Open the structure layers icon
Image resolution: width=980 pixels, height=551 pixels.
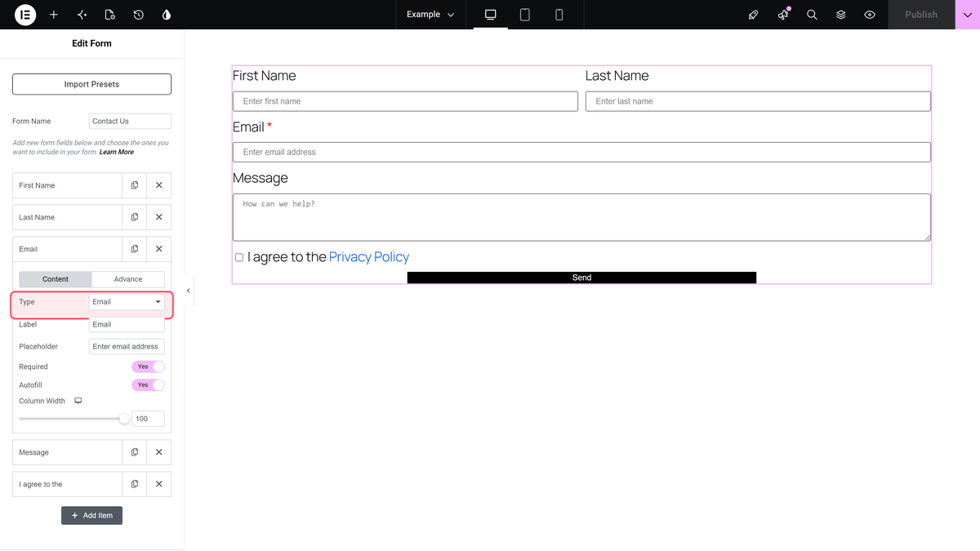pos(841,15)
